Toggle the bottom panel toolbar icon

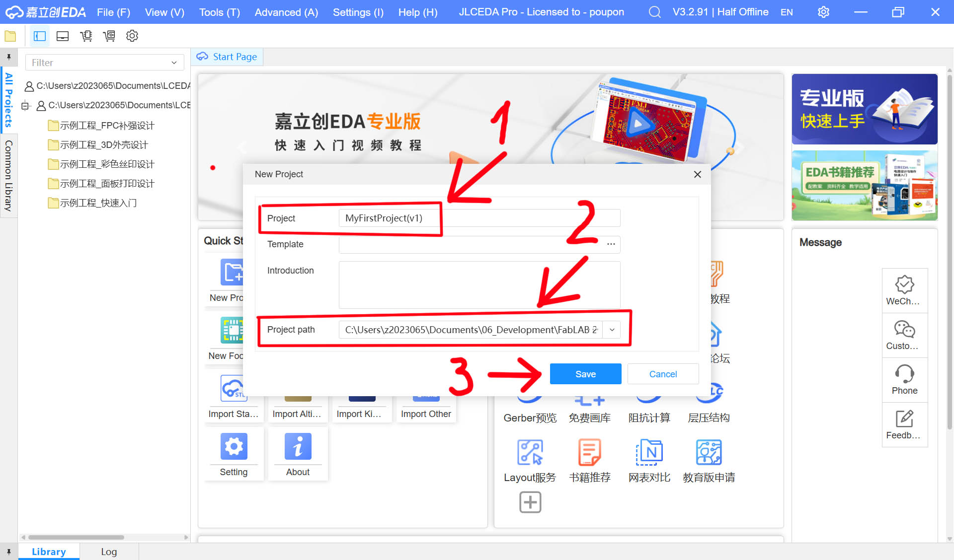click(x=63, y=36)
